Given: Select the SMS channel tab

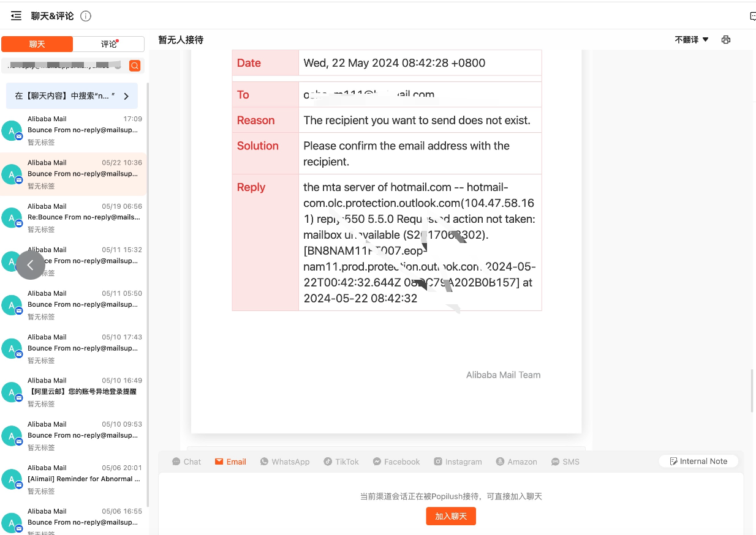Looking at the screenshot, I should tap(565, 462).
